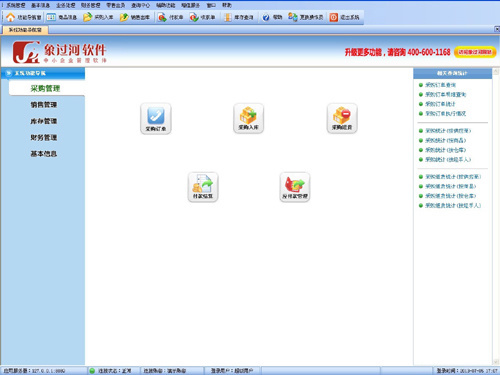
Task: Open 采购退货统计(按仓库) link
Action: click(451, 196)
